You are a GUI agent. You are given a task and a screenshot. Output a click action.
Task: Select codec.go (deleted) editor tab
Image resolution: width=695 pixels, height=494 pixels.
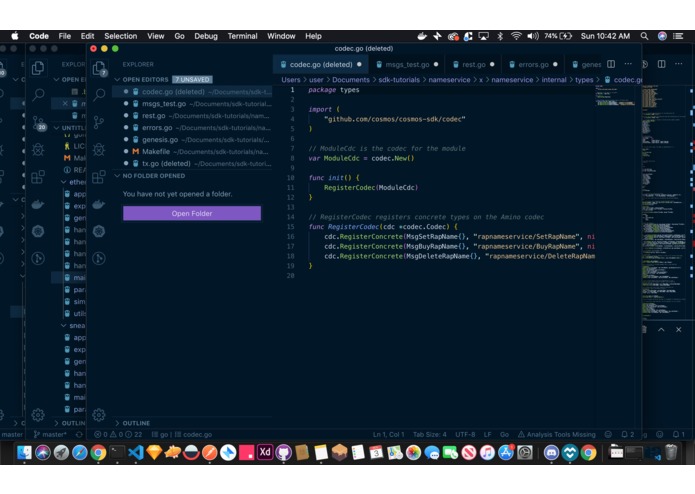click(x=321, y=65)
